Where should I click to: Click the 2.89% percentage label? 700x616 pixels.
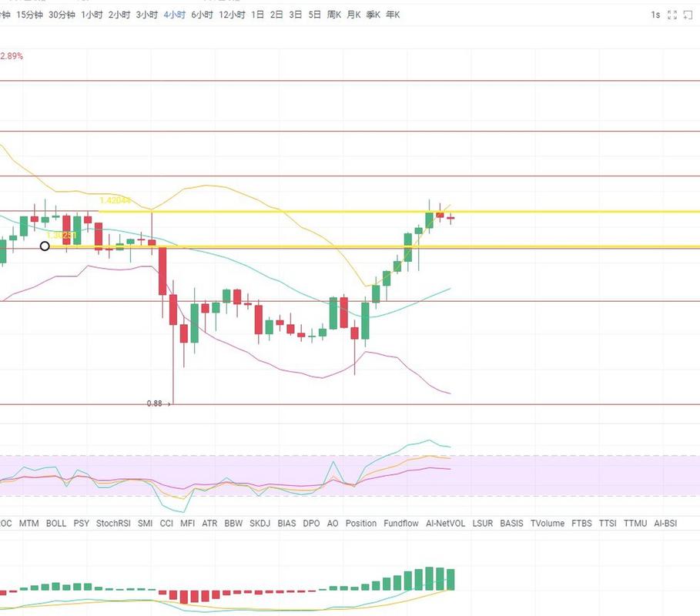pos(12,55)
